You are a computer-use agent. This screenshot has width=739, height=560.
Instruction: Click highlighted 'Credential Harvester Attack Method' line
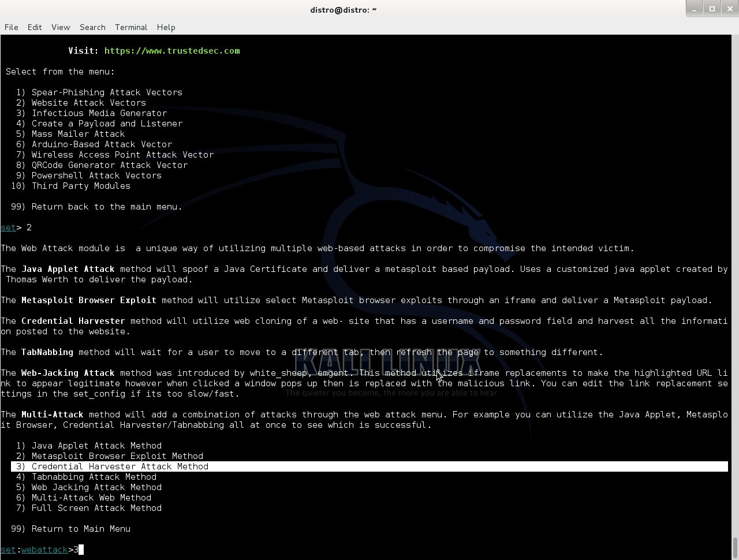point(369,466)
